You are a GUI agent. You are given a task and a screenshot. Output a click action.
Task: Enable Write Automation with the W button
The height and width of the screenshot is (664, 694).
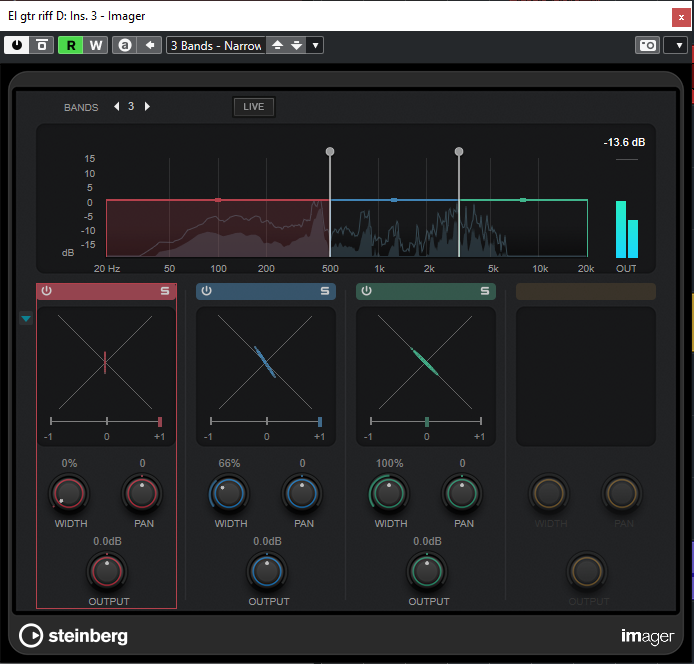coord(96,45)
